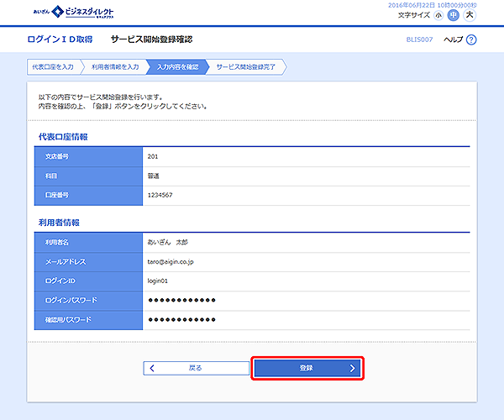Viewport: 504px width, 420px height.
Task: Click the right chevron on 登録 button
Action: (x=352, y=368)
